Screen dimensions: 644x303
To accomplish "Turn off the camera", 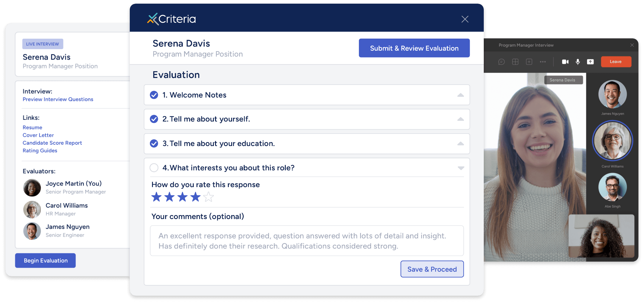I will (x=565, y=62).
